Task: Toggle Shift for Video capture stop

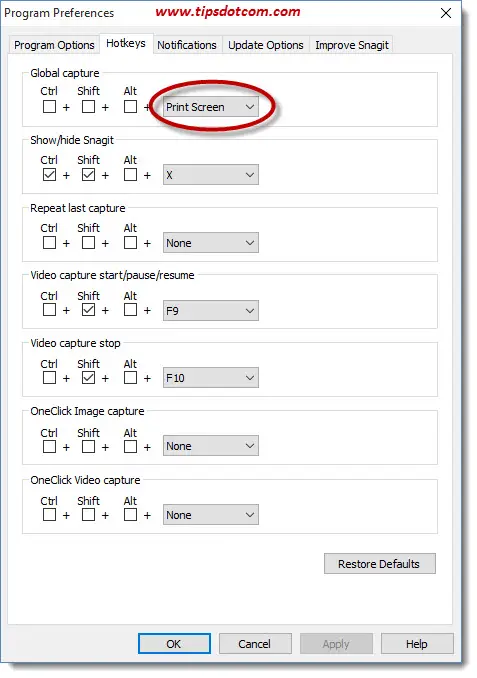Action: pyautogui.click(x=88, y=377)
